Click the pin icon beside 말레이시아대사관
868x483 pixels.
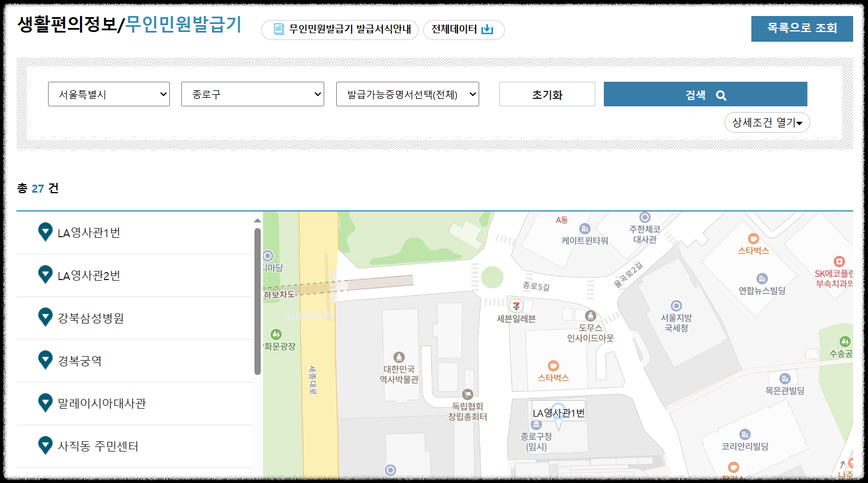click(45, 402)
